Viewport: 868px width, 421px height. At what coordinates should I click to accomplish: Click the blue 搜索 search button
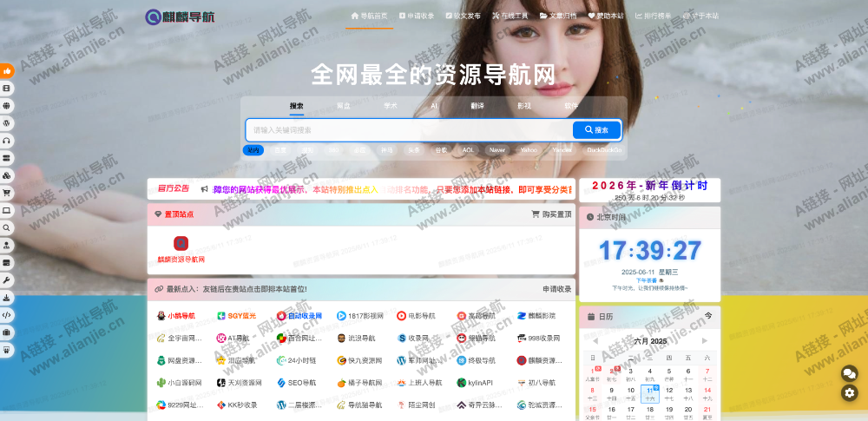point(596,130)
